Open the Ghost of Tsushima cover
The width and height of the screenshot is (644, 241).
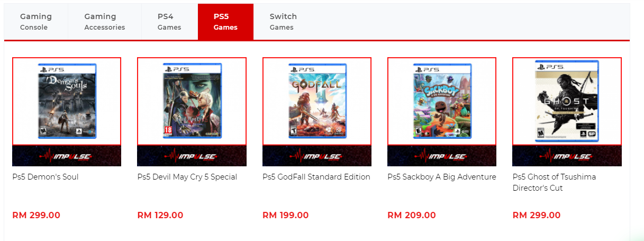(567, 101)
